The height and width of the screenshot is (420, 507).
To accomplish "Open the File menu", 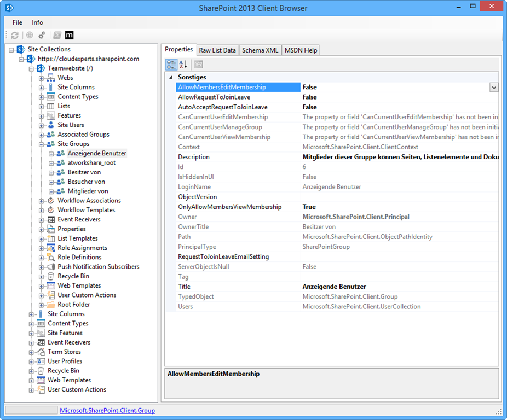I will click(18, 22).
